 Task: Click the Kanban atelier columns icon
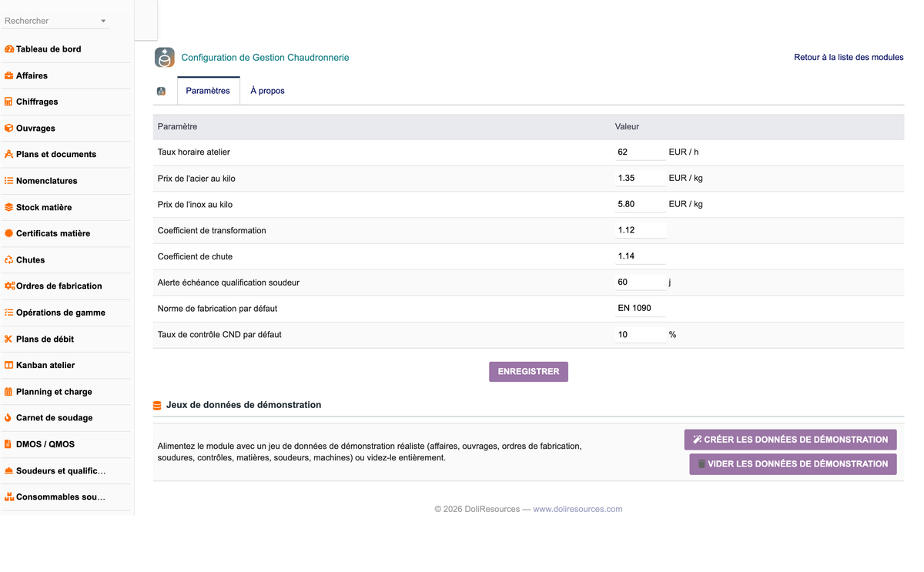click(9, 365)
